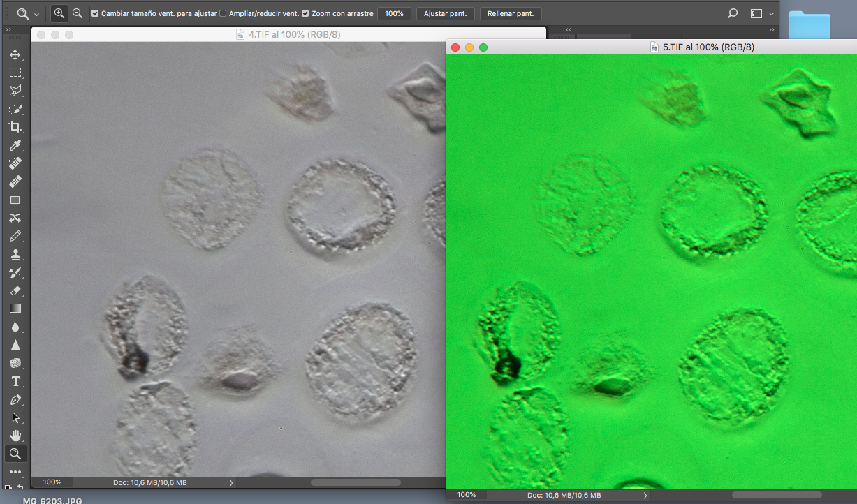The width and height of the screenshot is (857, 504).
Task: Select the Quick Selection tool
Action: (15, 109)
